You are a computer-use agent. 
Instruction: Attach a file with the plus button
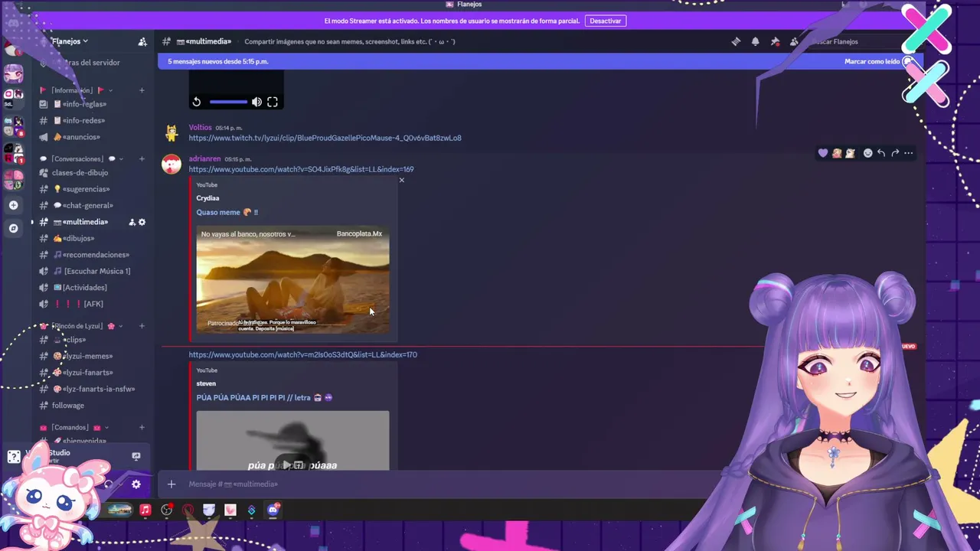pos(171,484)
